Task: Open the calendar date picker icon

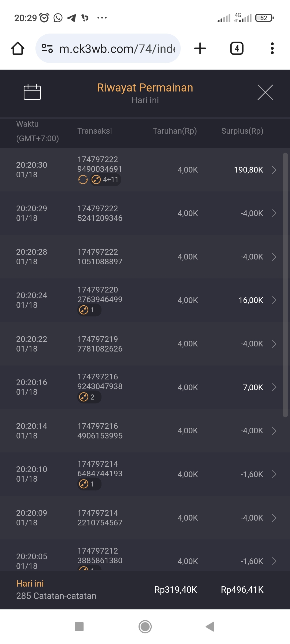Action: [32, 92]
